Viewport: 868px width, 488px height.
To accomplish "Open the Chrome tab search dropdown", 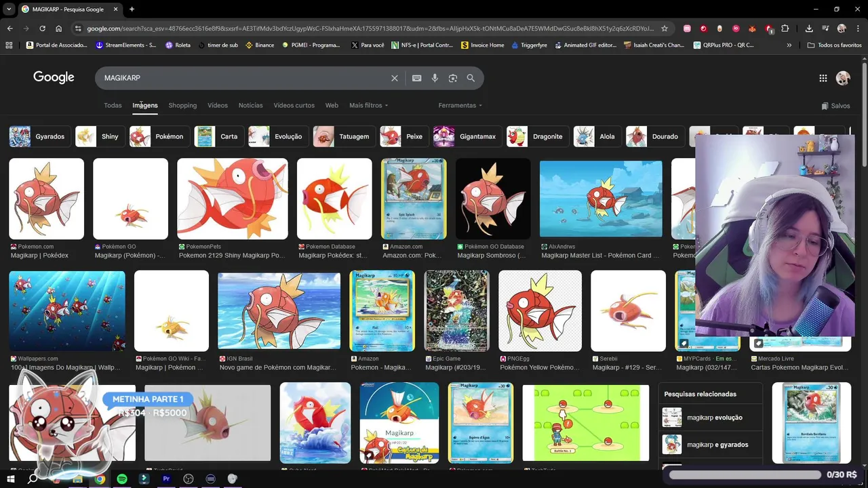I will point(9,9).
